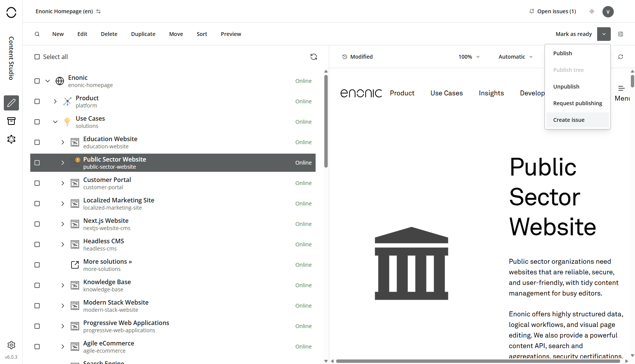Open Insights in preview navigation
Screen dimensions: 635x364
[x=491, y=93]
